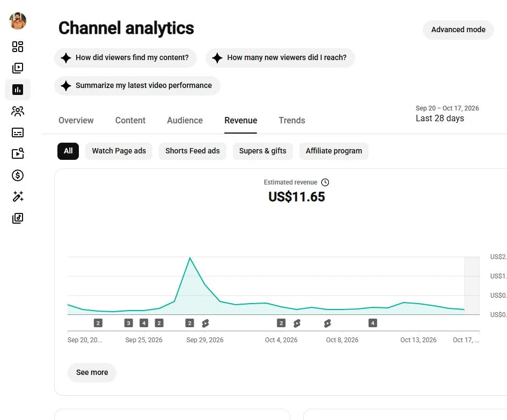Open the Audio library sidebar icon
This screenshot has height=420, width=507.
pyautogui.click(x=18, y=218)
